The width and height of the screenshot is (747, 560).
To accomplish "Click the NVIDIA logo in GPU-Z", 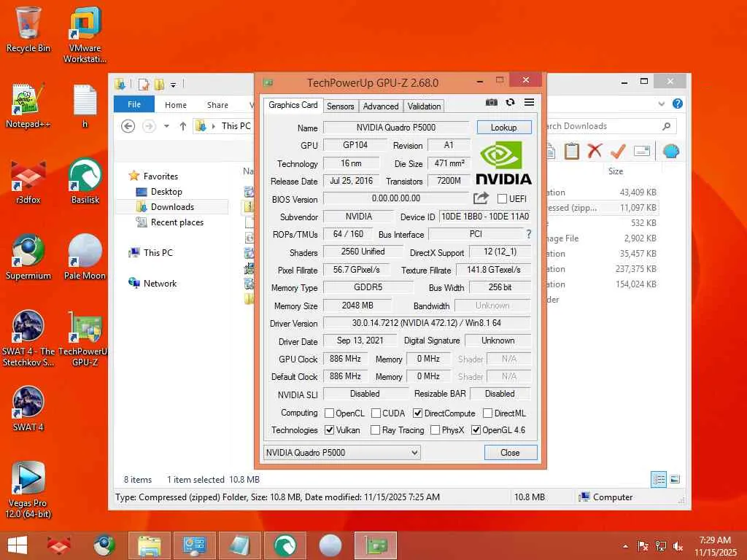I will (x=503, y=163).
